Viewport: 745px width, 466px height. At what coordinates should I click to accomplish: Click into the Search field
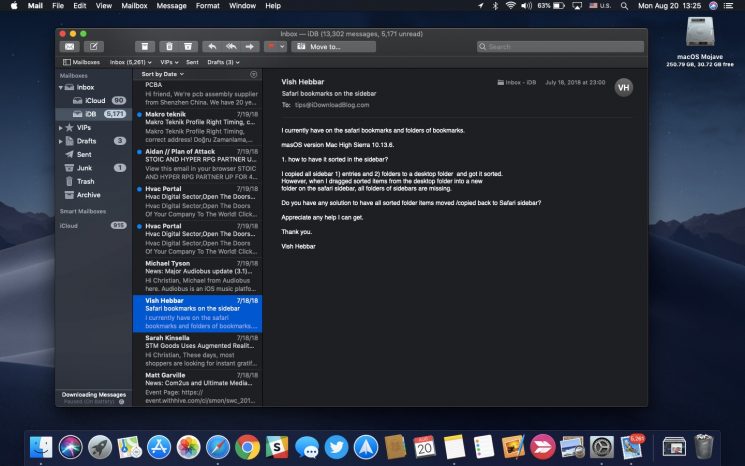click(x=561, y=47)
